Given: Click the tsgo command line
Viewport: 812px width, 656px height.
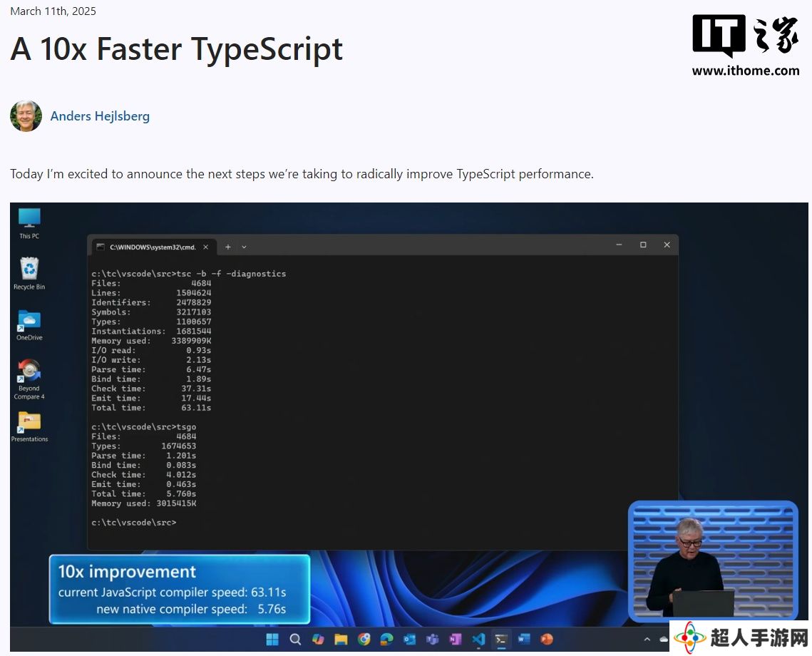Looking at the screenshot, I should pos(144,426).
